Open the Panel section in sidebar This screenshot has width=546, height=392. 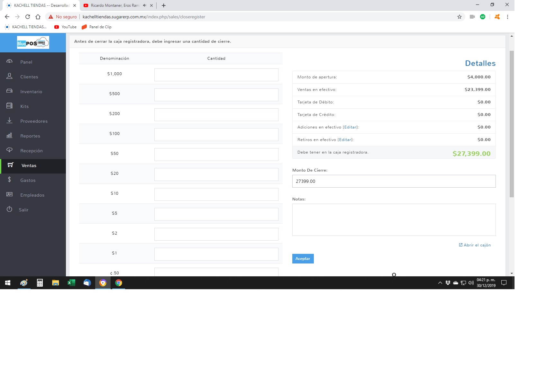(26, 62)
